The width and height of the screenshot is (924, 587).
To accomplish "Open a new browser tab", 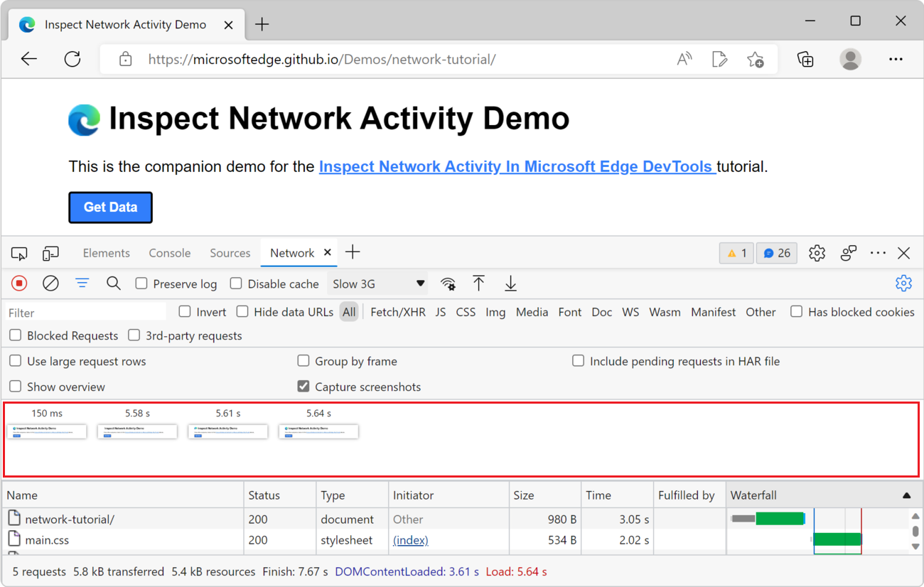I will (262, 24).
